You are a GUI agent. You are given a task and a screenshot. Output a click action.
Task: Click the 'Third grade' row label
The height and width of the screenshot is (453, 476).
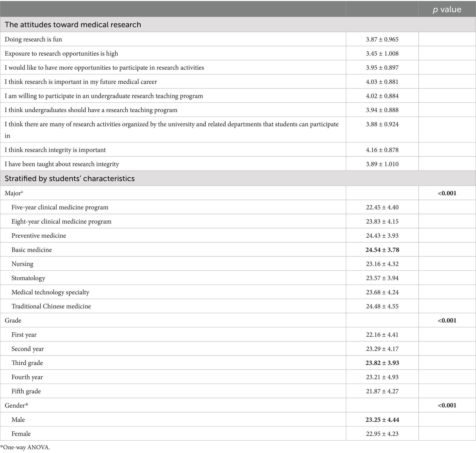point(27,363)
